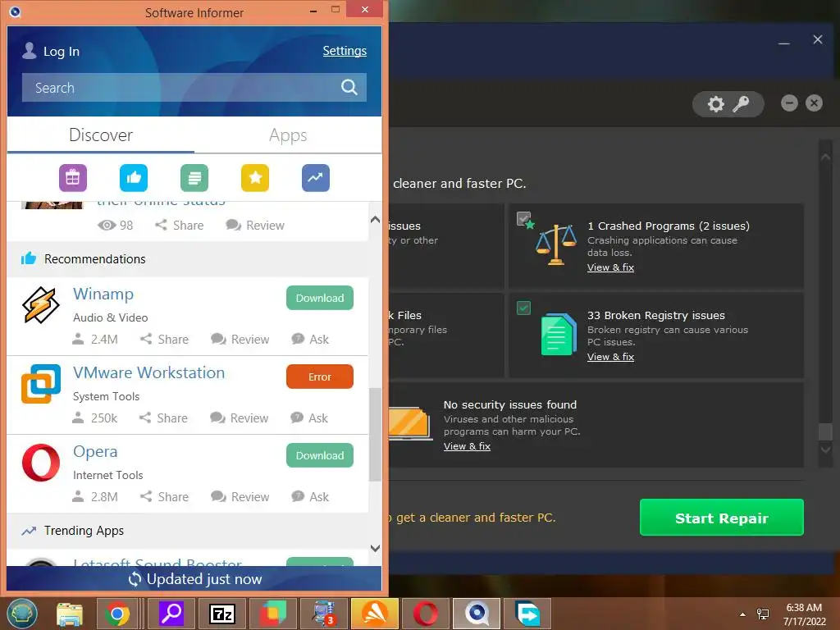Open the Opera title link
The height and width of the screenshot is (630, 840).
[95, 452]
